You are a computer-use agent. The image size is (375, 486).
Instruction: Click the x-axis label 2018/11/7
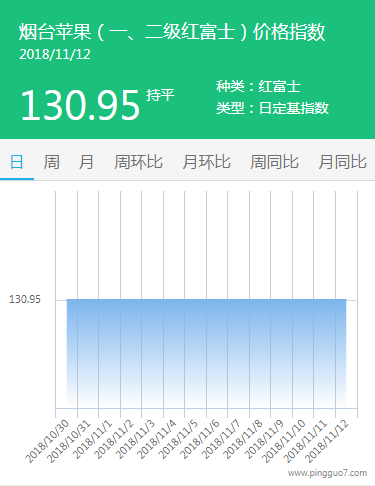pyautogui.click(x=221, y=439)
